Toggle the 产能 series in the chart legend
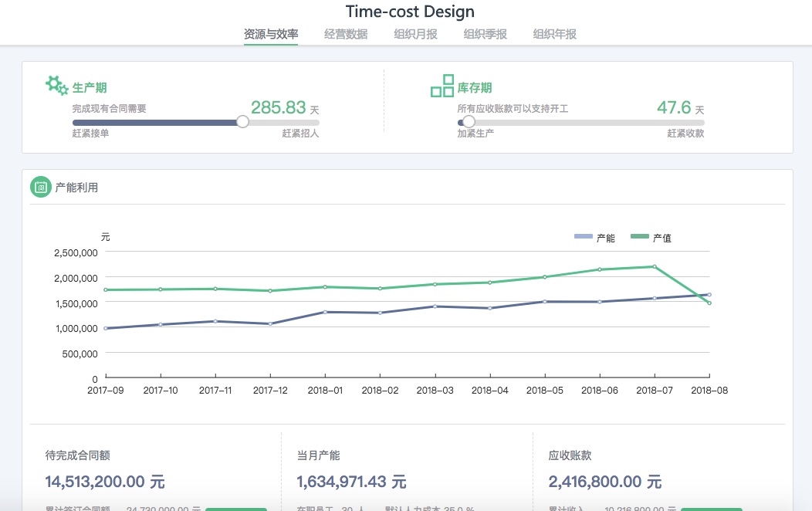Image resolution: width=812 pixels, height=511 pixels. pos(594,238)
